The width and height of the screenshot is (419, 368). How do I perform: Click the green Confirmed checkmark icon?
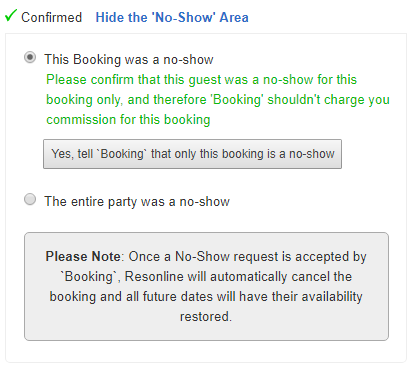[11, 15]
